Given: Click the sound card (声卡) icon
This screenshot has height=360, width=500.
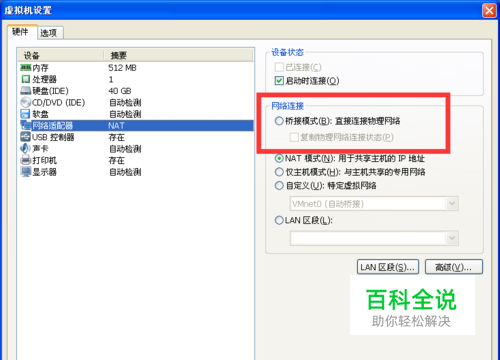Looking at the screenshot, I should point(26,149).
